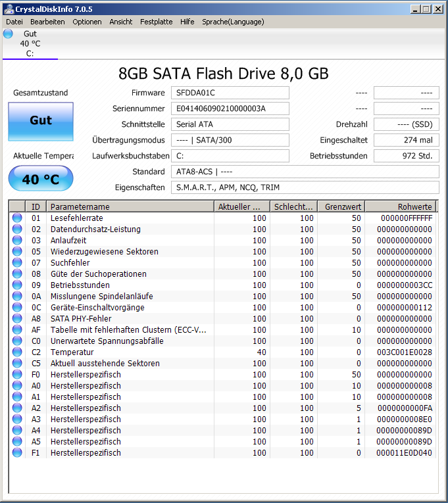Click the Betriebsstunden field 972 Std.
The height and width of the screenshot is (503, 448).
coord(407,156)
